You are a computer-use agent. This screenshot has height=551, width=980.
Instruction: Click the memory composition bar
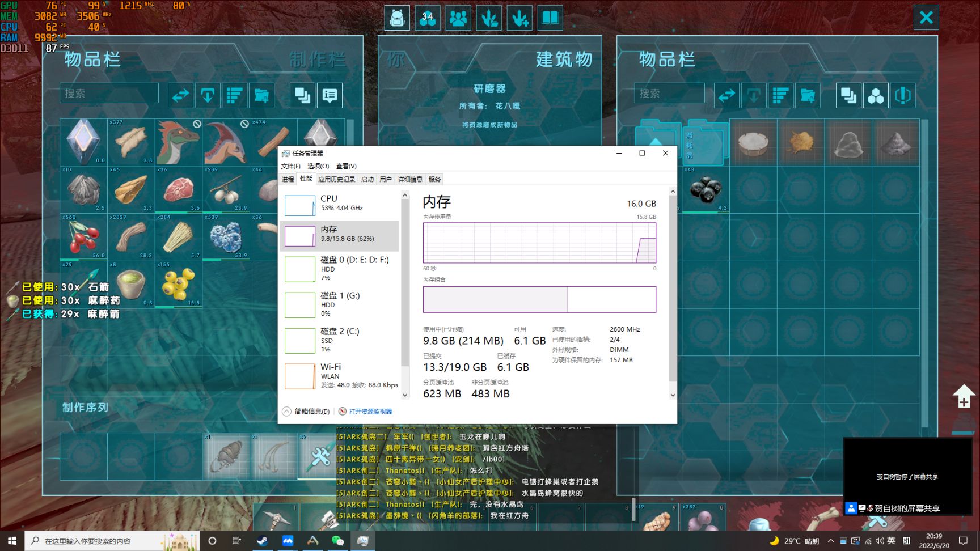pyautogui.click(x=539, y=299)
